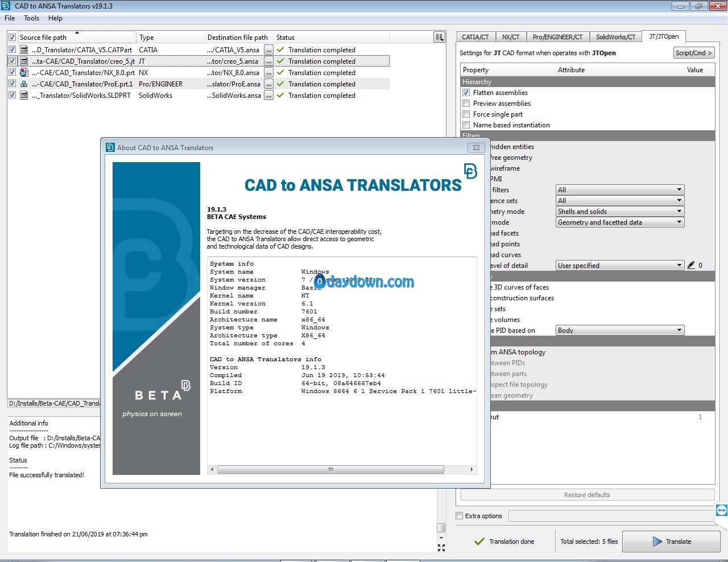Switch to the SolidWorks/CT tab
Viewport: 728px width, 562px height.
coord(615,37)
